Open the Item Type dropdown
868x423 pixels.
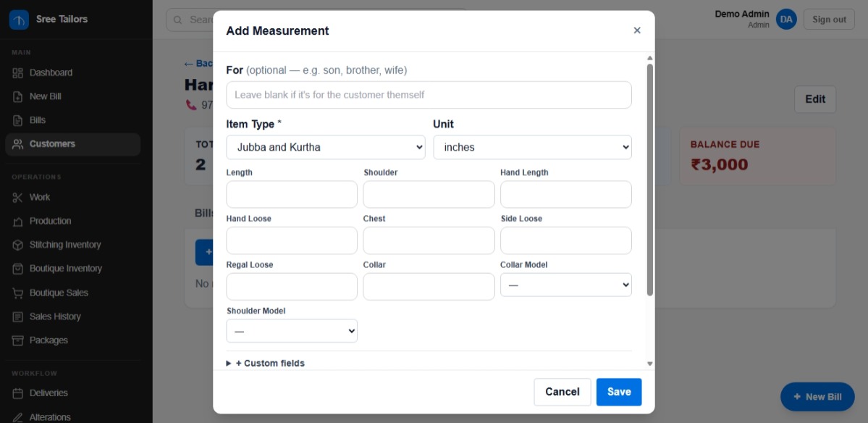click(326, 147)
